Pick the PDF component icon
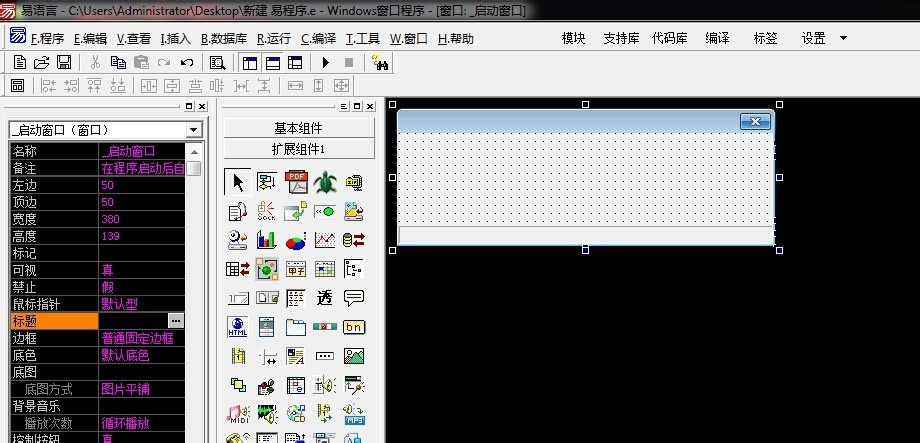 click(296, 182)
